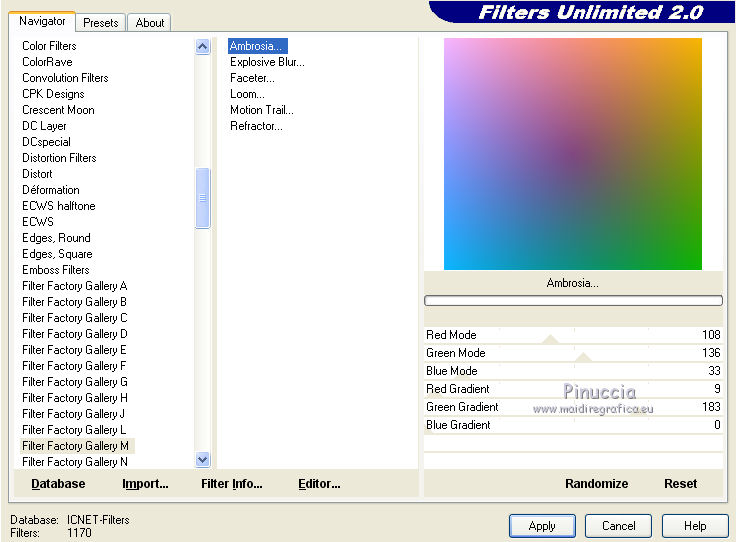Select Filter Factory Gallery C
The width and height of the screenshot is (736, 542).
pos(75,318)
